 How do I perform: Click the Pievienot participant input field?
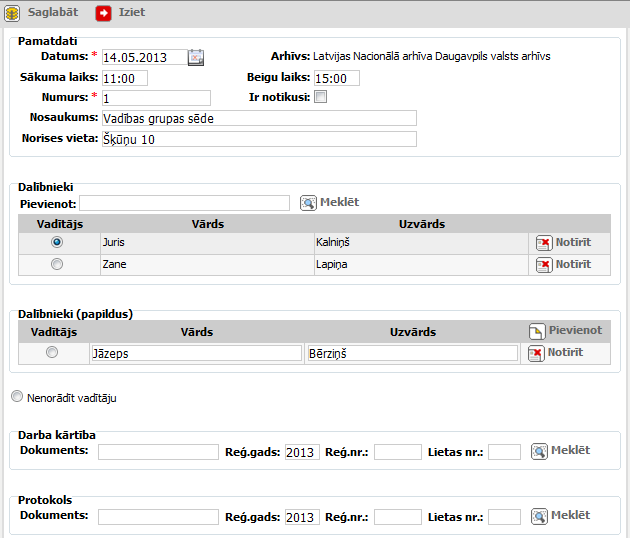click(184, 203)
